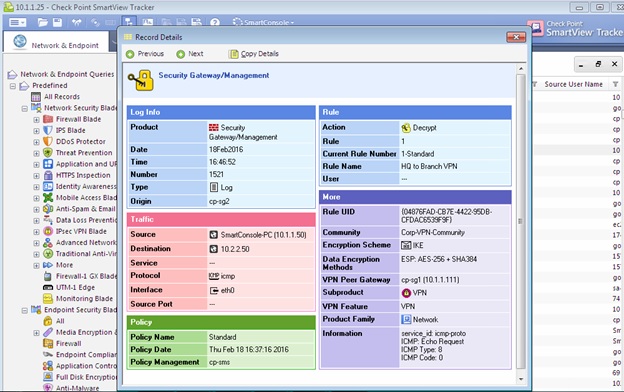Select Advanced Networking icon
The width and height of the screenshot is (624, 392).
pyautogui.click(x=48, y=242)
